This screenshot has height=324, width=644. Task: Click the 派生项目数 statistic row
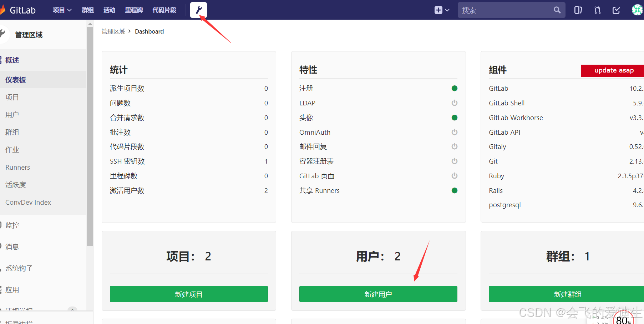point(189,88)
